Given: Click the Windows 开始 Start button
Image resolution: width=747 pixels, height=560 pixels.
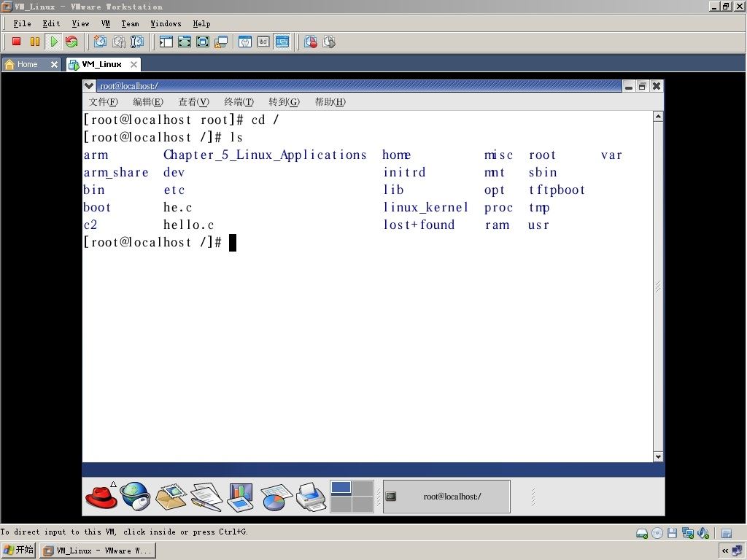Looking at the screenshot, I should 18,551.
